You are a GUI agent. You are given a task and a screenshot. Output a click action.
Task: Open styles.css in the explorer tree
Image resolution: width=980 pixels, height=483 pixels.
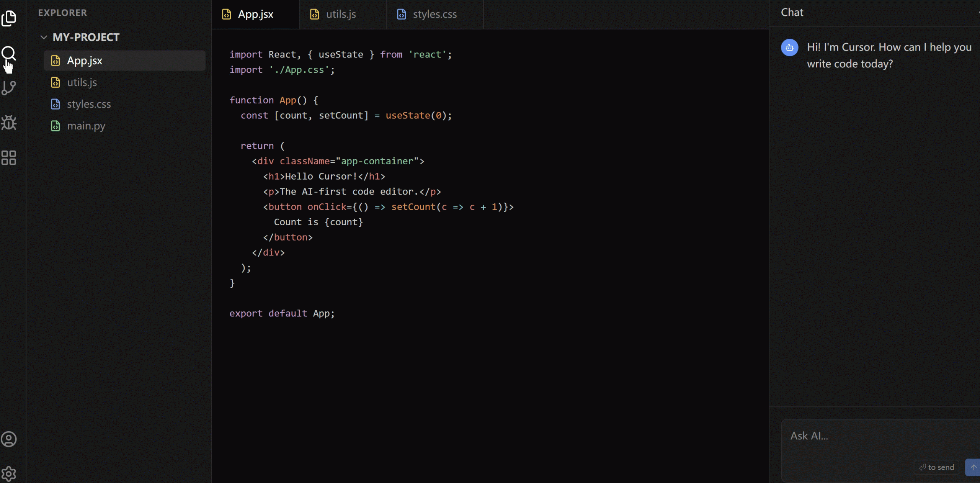point(89,104)
